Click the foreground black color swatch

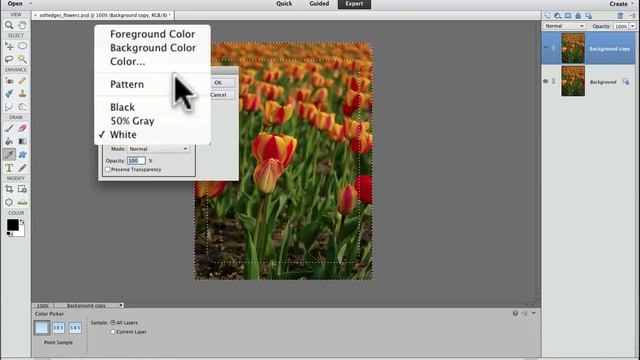click(12, 225)
